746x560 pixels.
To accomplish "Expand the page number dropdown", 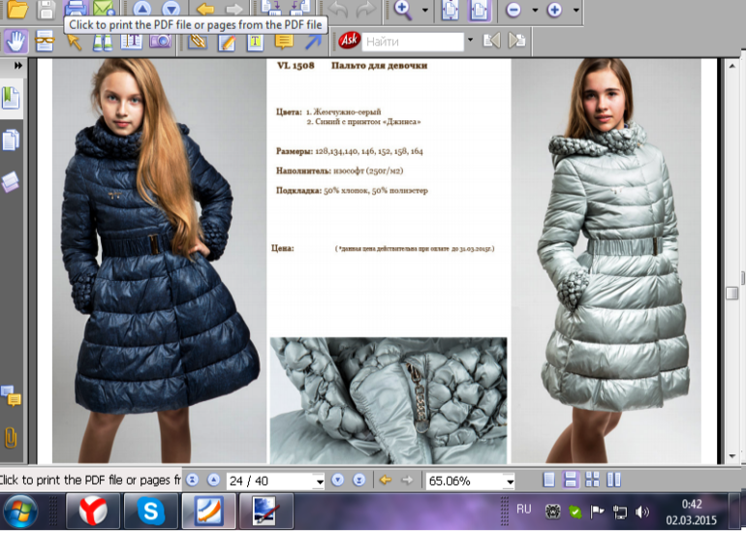I will (x=319, y=482).
